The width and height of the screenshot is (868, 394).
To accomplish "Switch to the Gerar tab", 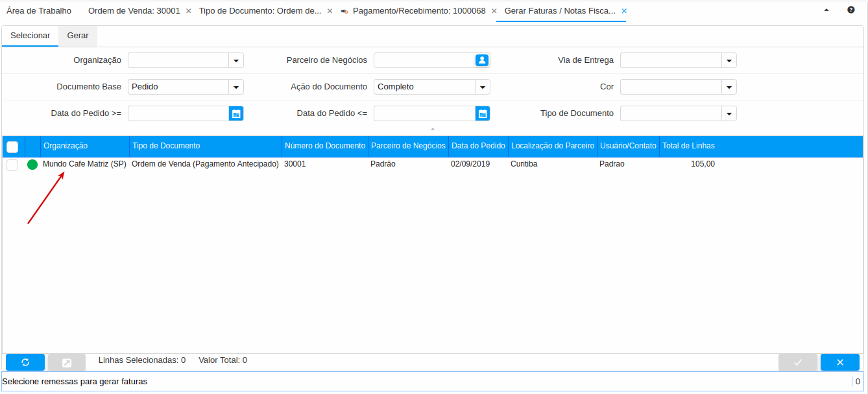I will [78, 36].
